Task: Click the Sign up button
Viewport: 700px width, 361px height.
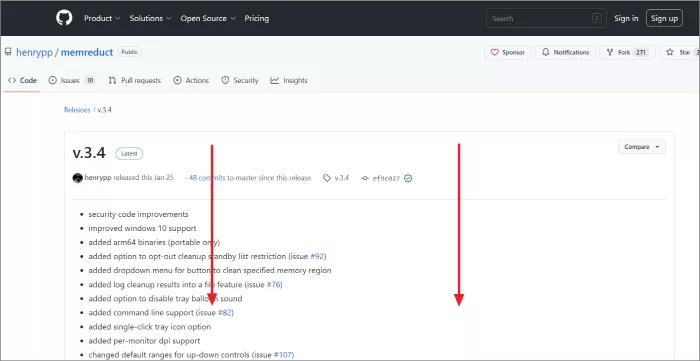Action: pyautogui.click(x=664, y=18)
